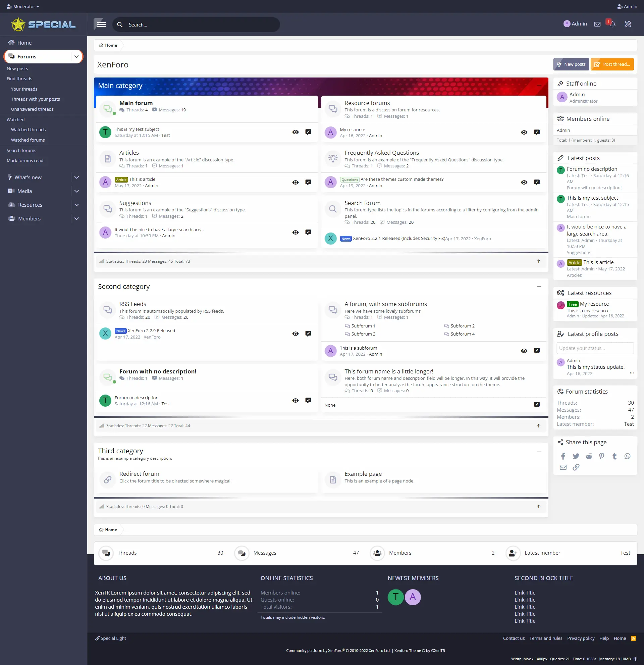644x665 pixels.
Task: Expand the Forums sidebar chevron
Action: click(x=76, y=57)
